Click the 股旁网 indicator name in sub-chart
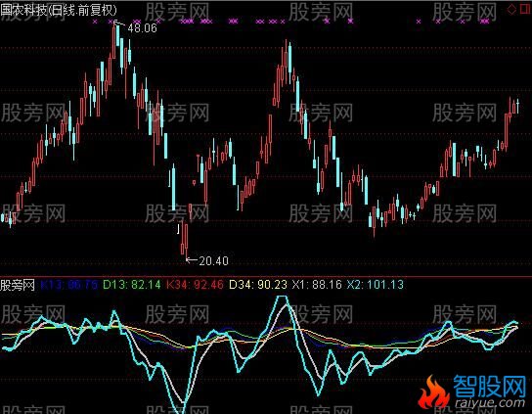The image size is (532, 414). 18,285
